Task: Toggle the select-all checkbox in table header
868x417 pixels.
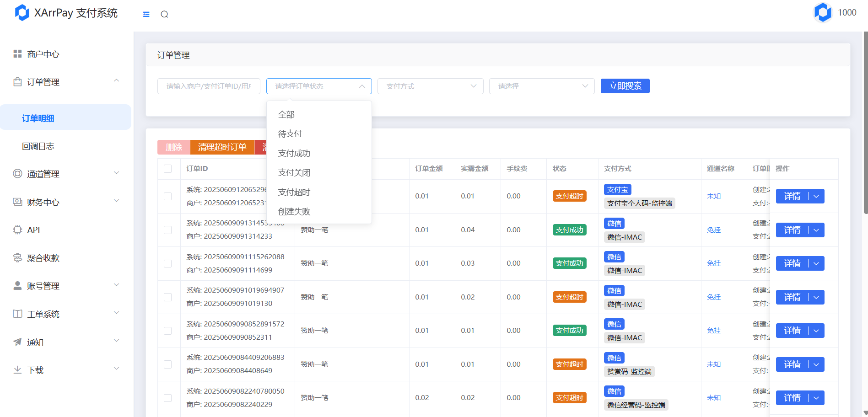Action: [x=168, y=169]
